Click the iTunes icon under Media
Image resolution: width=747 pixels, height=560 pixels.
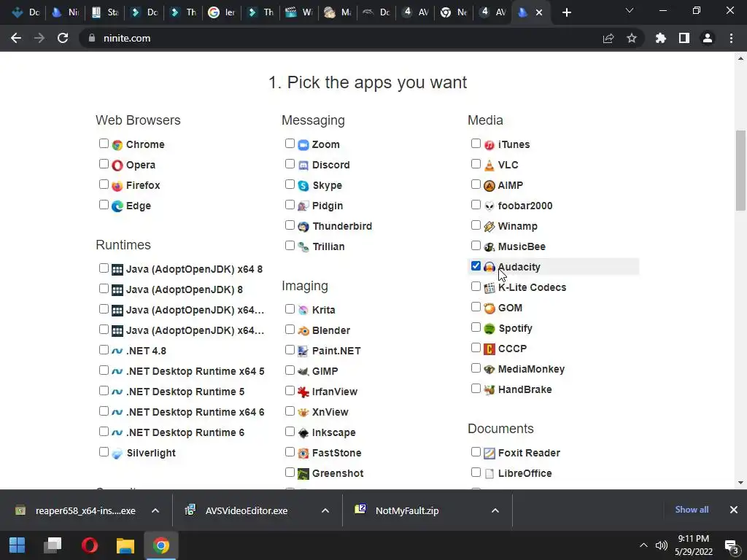click(489, 145)
